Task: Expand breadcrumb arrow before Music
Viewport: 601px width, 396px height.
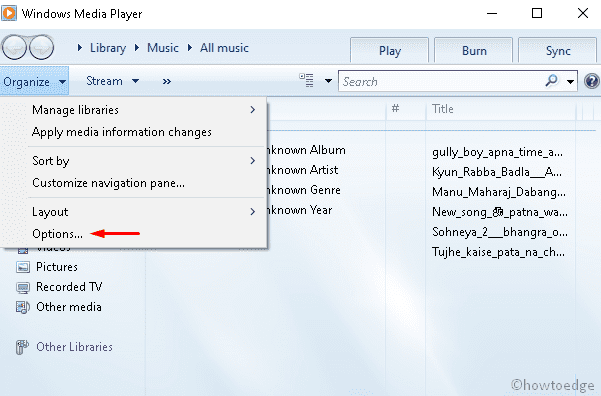Action: [137, 48]
